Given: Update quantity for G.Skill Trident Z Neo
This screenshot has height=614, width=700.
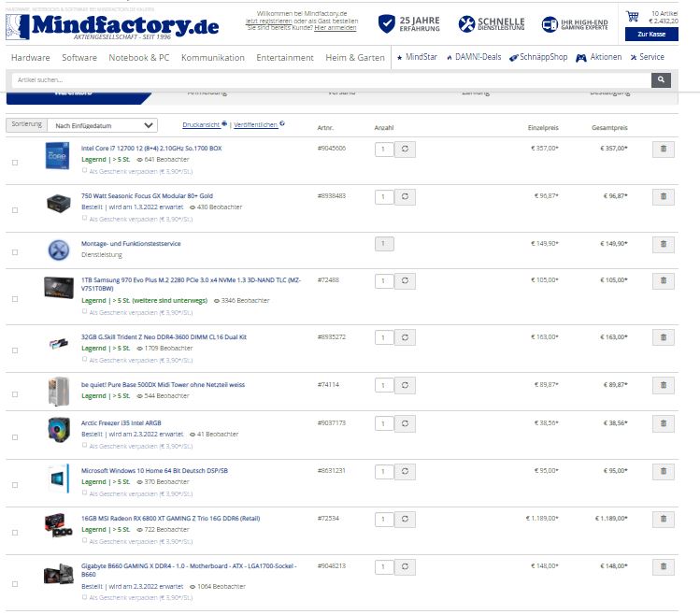Looking at the screenshot, I should tap(405, 337).
